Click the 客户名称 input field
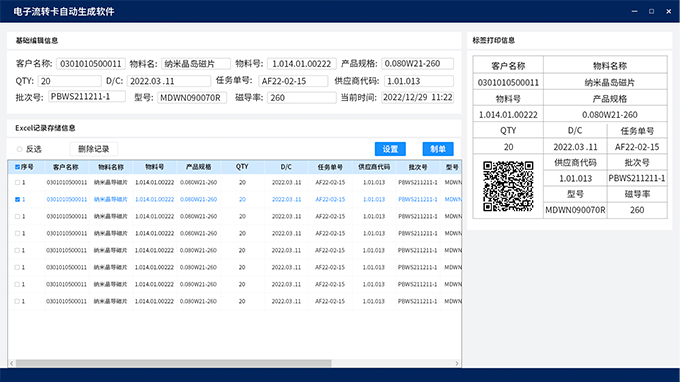 (x=91, y=64)
